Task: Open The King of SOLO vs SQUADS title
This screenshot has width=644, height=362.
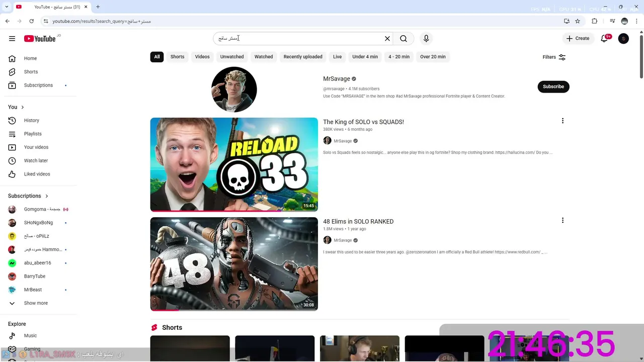Action: 363,122
